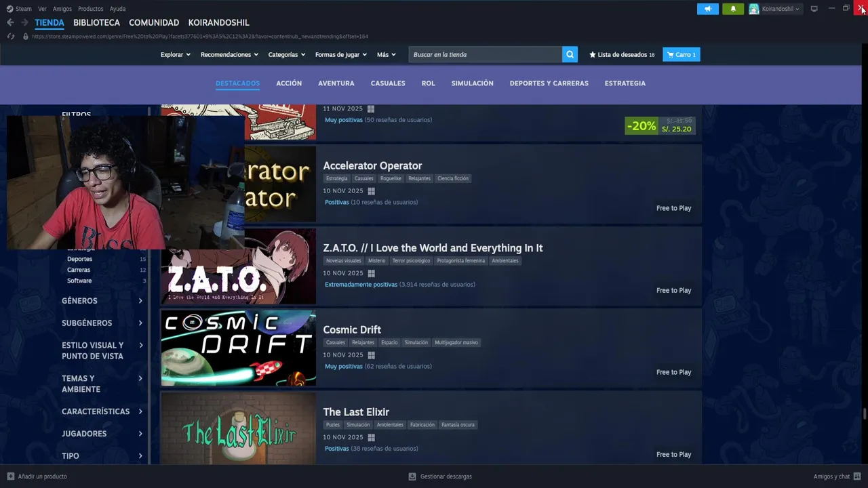The width and height of the screenshot is (868, 488).
Task: Open The Last Elixir game title
Action: coord(356,412)
